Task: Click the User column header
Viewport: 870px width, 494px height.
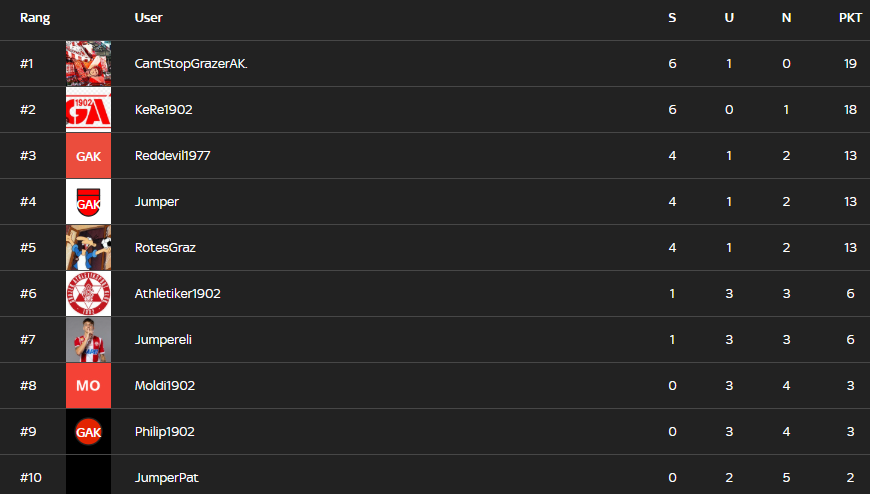Action: tap(148, 18)
